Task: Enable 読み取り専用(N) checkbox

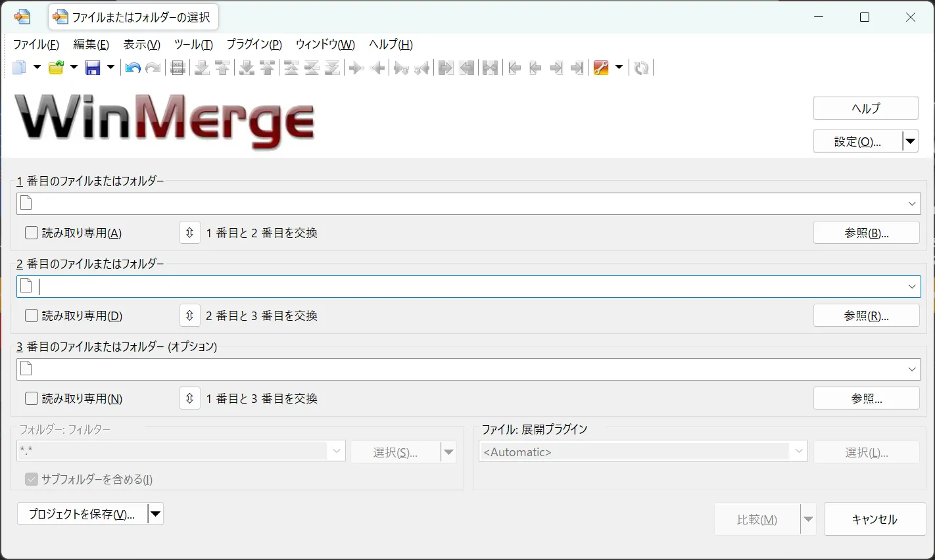Action: click(32, 398)
